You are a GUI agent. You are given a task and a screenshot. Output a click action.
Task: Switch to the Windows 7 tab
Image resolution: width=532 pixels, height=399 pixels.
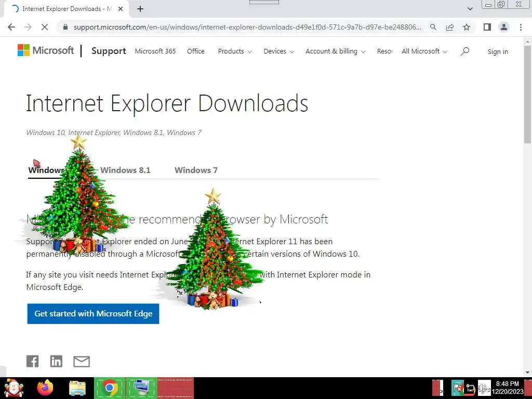[196, 170]
